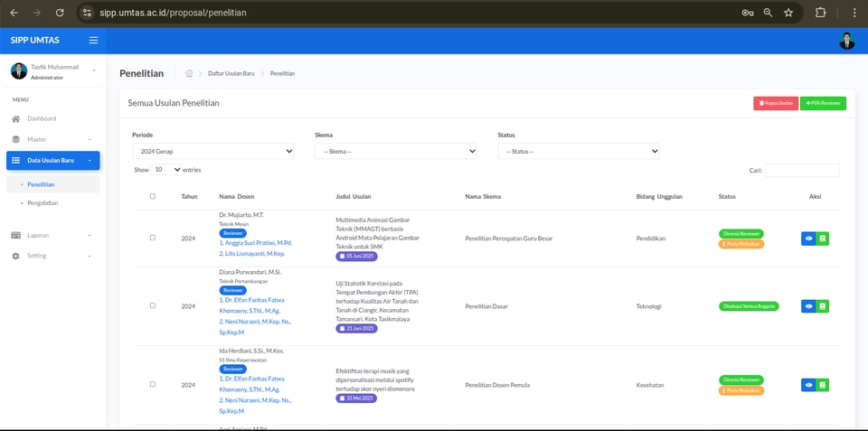Screen dimensions: 868x431
Task: Click green document icon for Diana Purwandari row
Action: 823,306
